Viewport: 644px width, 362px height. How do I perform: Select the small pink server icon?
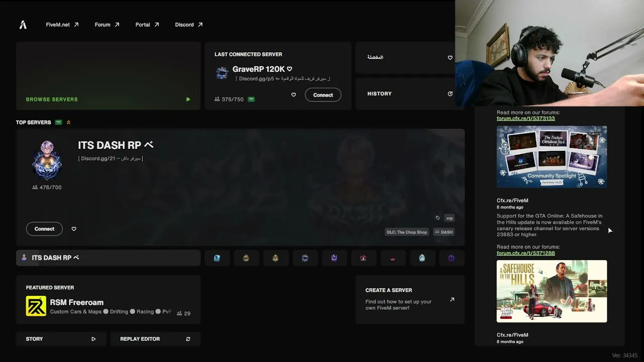(392, 258)
